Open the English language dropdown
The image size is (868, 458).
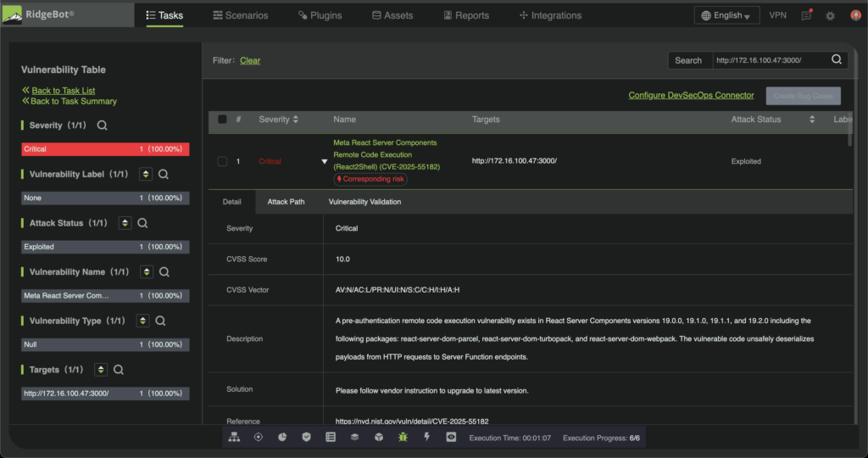[727, 15]
